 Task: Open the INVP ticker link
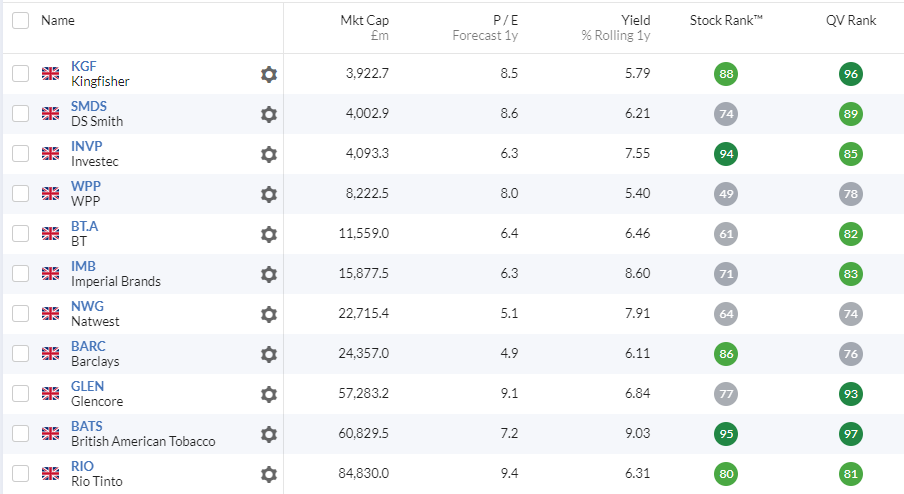pos(86,146)
